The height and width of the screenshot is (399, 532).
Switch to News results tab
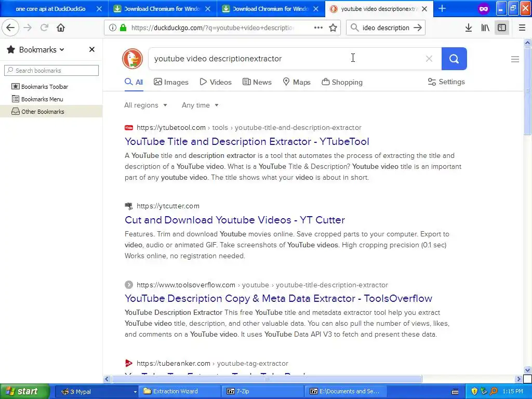coord(257,82)
